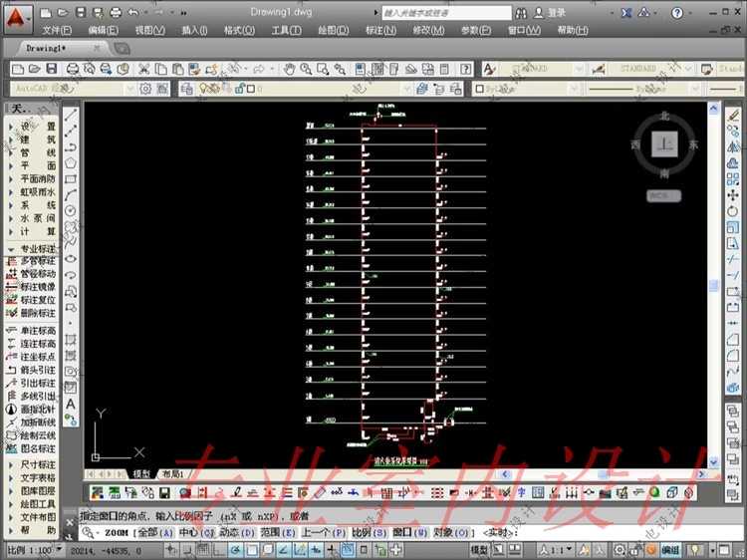Expand the 管线 menu in Tangent panel

[x=32, y=152]
